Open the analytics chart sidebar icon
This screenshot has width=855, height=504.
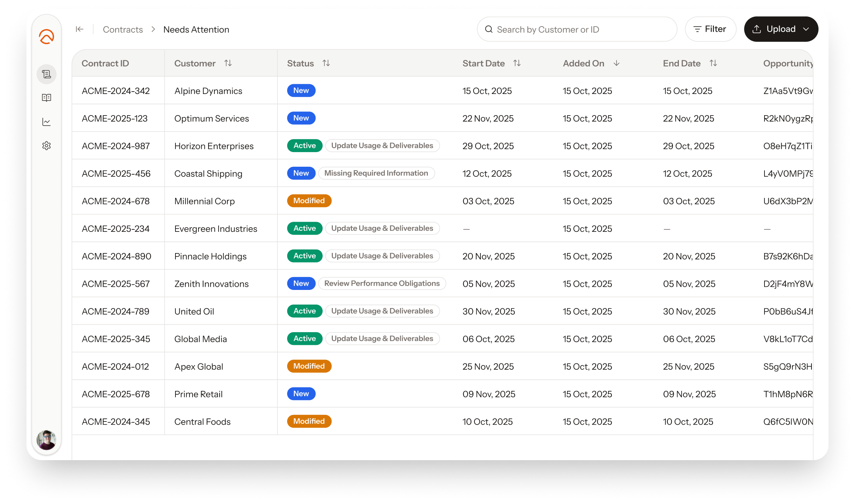click(x=46, y=122)
